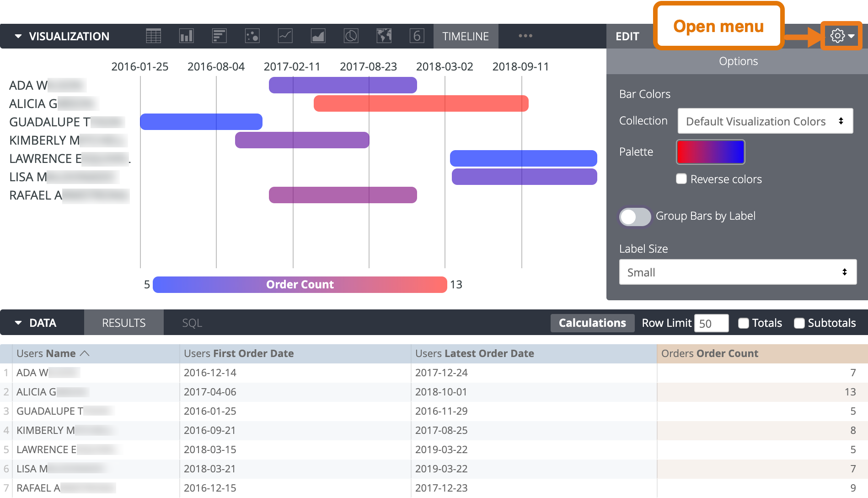868x498 pixels.
Task: Select the area chart visualization icon
Action: point(318,36)
